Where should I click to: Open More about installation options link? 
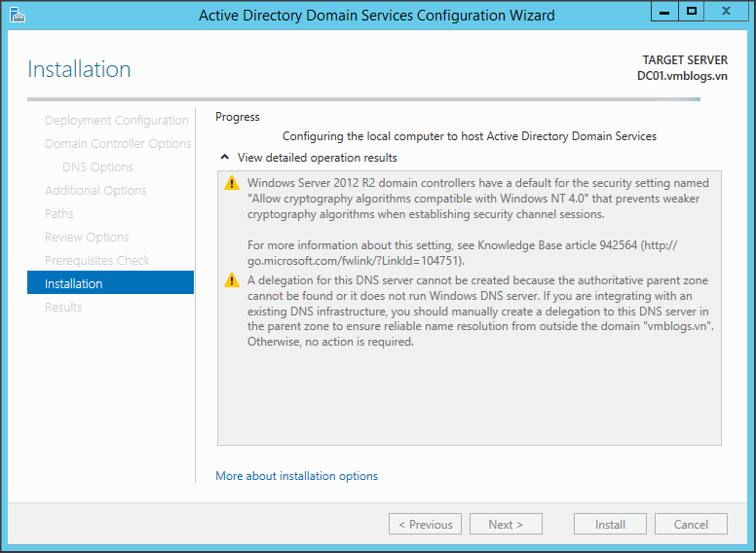(296, 476)
